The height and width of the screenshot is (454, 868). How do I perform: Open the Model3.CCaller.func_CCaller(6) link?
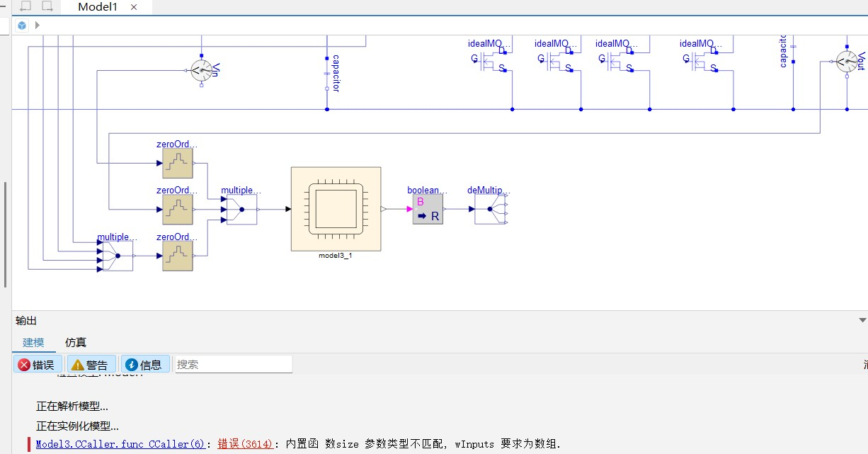(121, 444)
